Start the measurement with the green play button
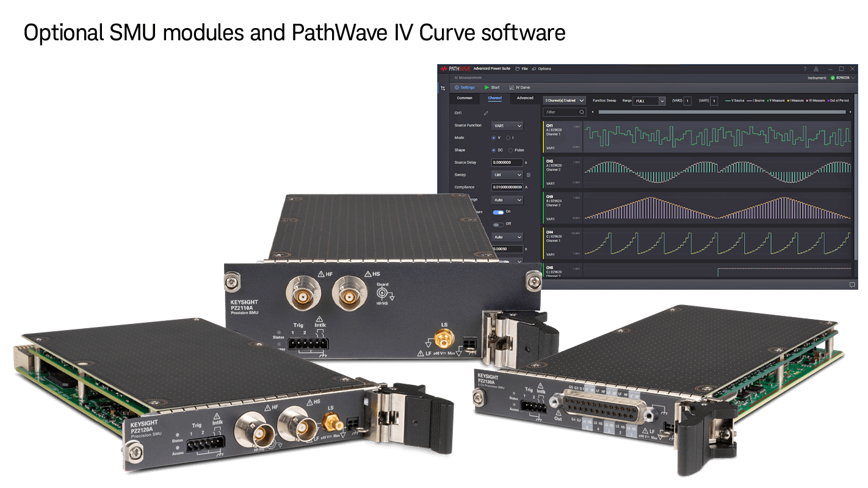 (492, 87)
